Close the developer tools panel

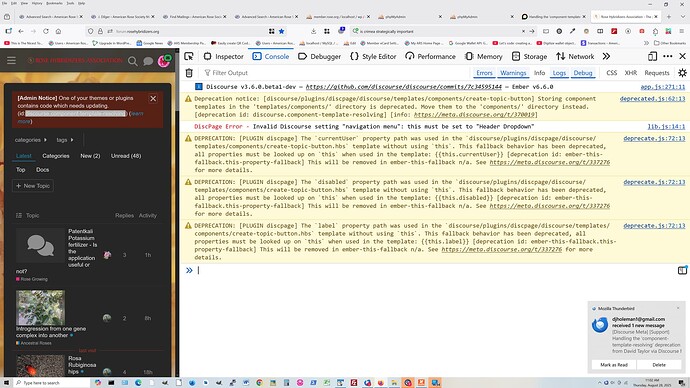[683, 56]
